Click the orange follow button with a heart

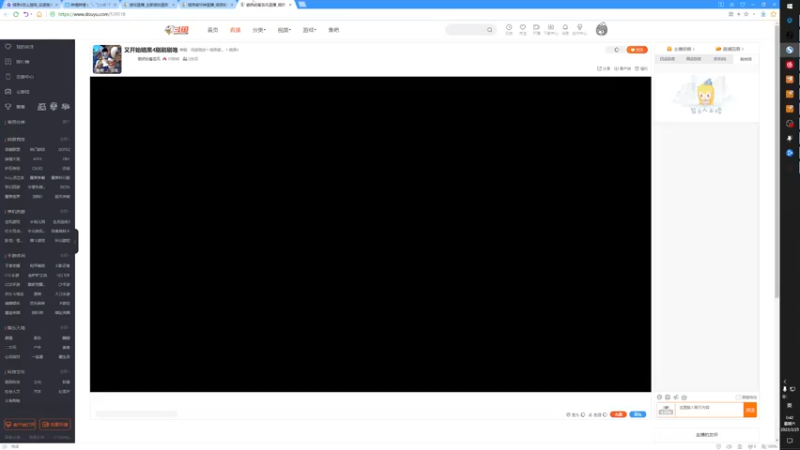click(x=637, y=50)
